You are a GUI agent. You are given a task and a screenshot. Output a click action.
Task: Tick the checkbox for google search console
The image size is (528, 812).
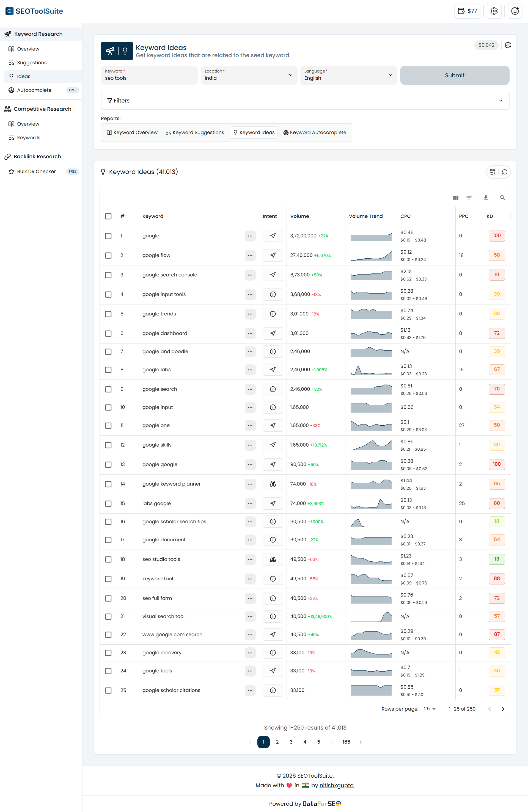pyautogui.click(x=108, y=275)
